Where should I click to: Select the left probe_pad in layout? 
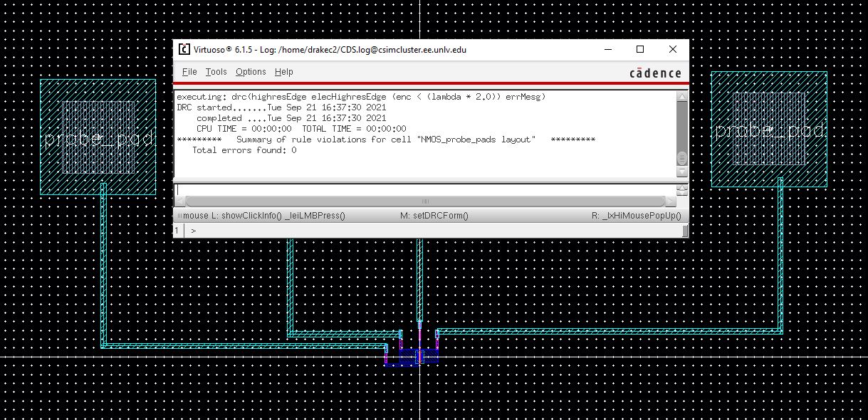pyautogui.click(x=98, y=137)
